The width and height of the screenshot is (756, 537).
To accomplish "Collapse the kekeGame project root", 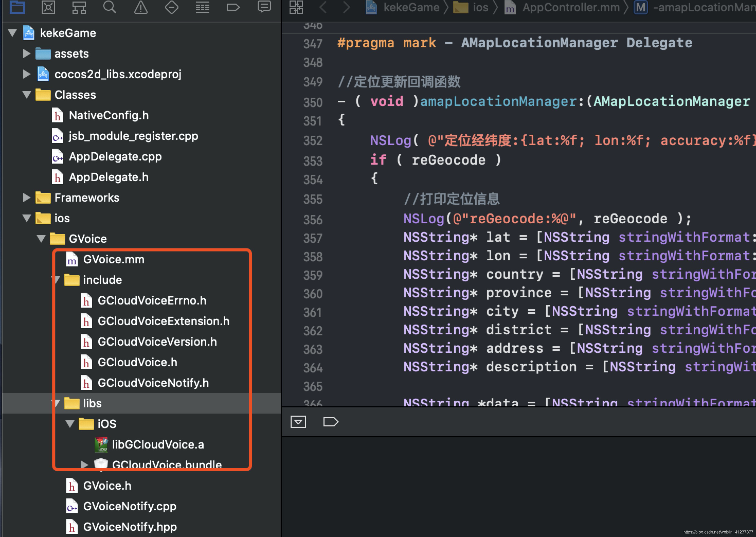I will tap(13, 33).
